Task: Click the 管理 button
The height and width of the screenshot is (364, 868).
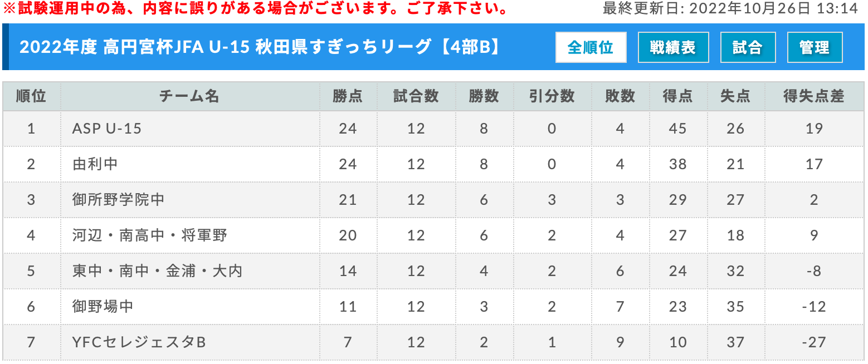Action: (x=815, y=47)
